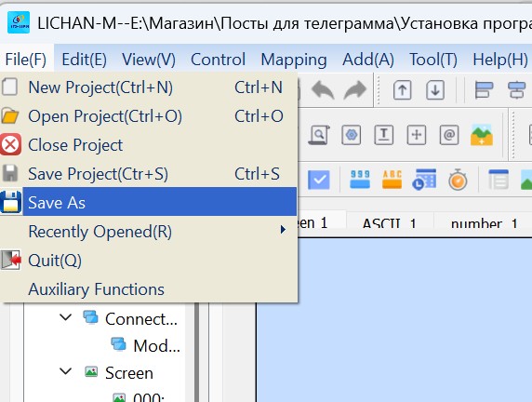This screenshot has height=402, width=532.
Task: Select the align left toolbar icon
Action: point(484,90)
